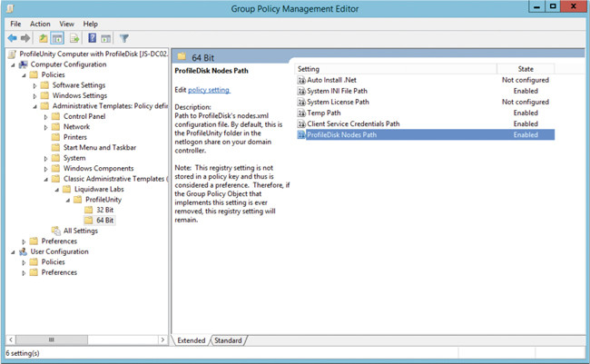Switch to the Standard tab
The height and width of the screenshot is (364, 590).
tap(228, 340)
